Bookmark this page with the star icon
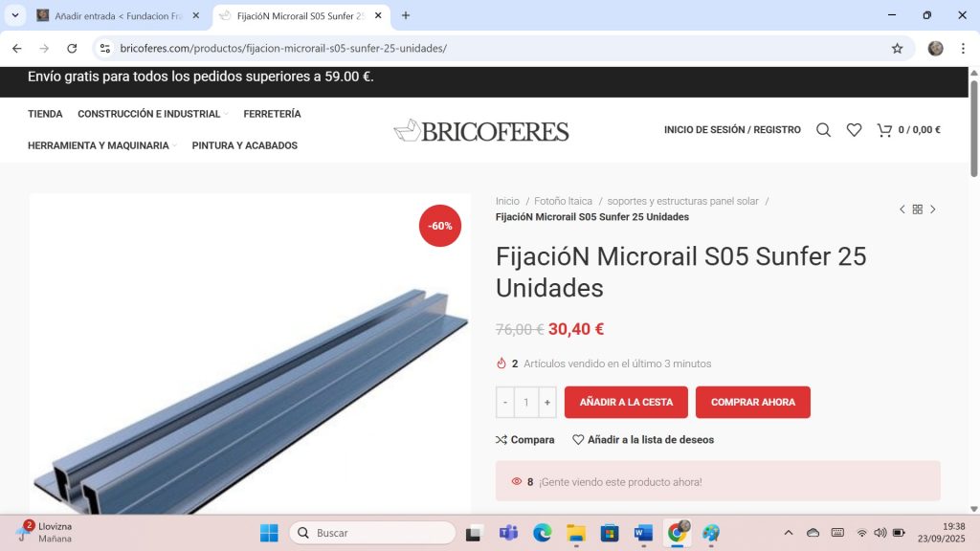 click(898, 48)
